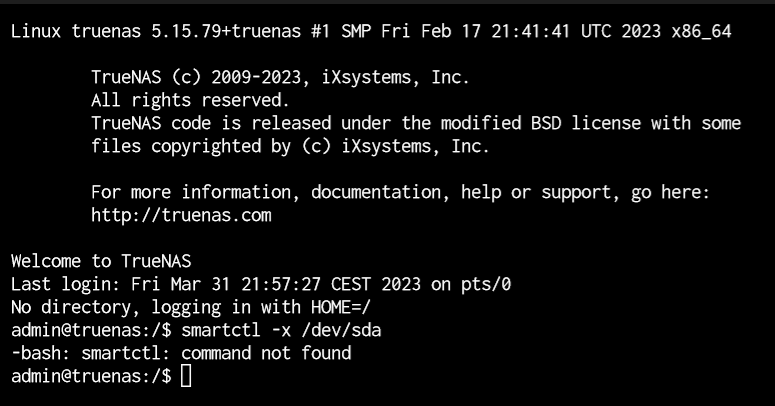Click the terminal cursor block at prompt
775x406 pixels.
pyautogui.click(x=186, y=376)
